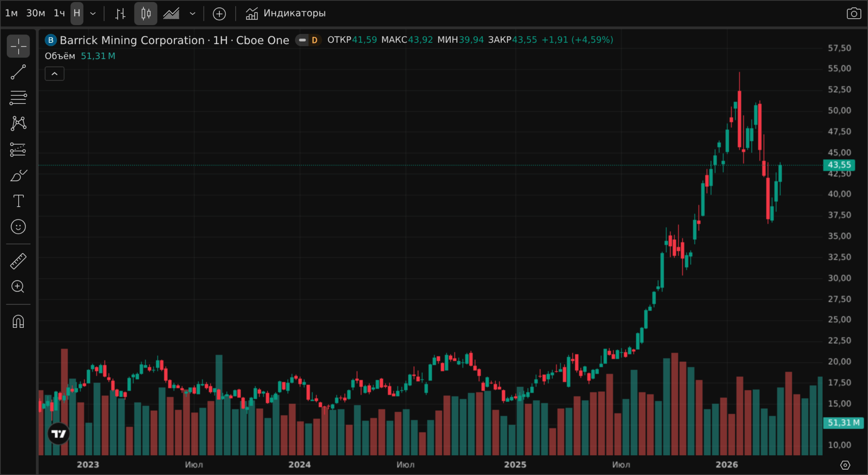Select the 30м timeframe

click(36, 14)
